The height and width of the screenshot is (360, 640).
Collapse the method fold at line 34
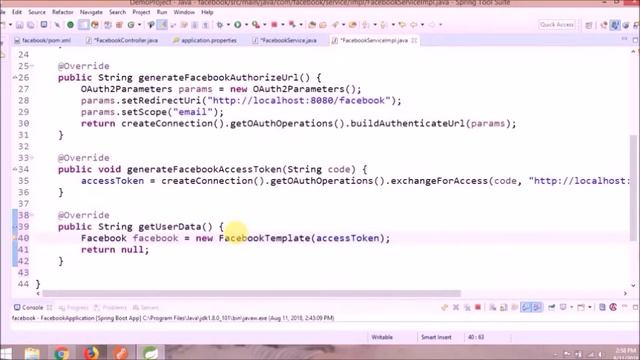pyautogui.click(x=15, y=169)
